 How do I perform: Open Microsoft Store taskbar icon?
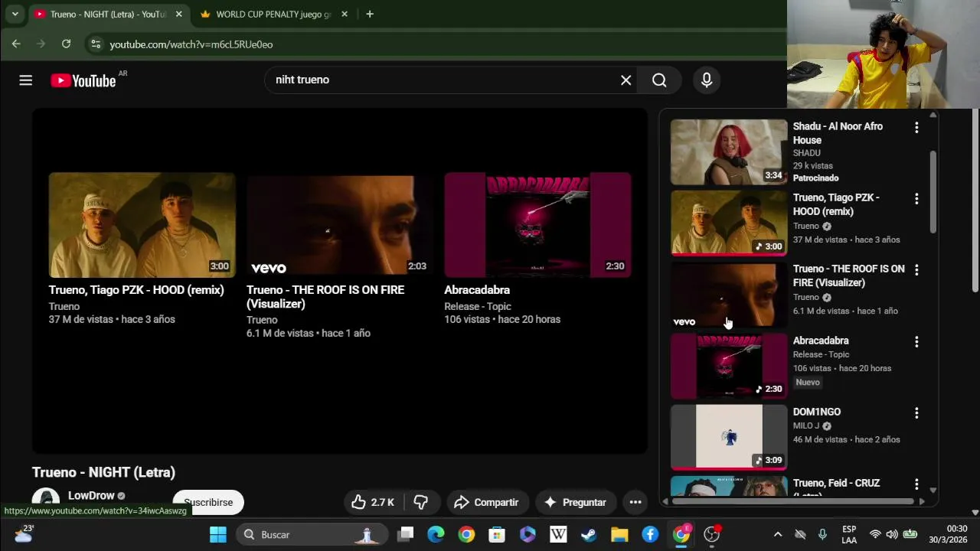pyautogui.click(x=497, y=534)
